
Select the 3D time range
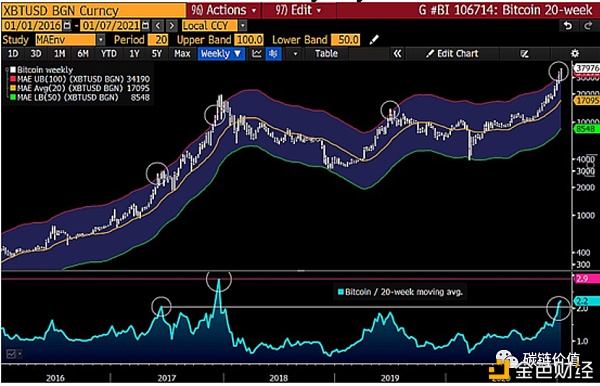(36, 54)
